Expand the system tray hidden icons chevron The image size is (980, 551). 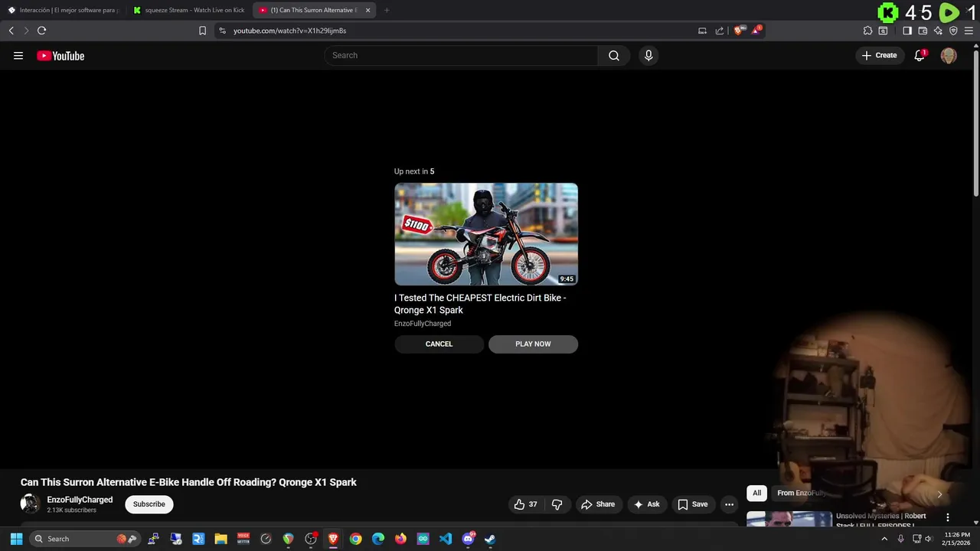pos(884,539)
